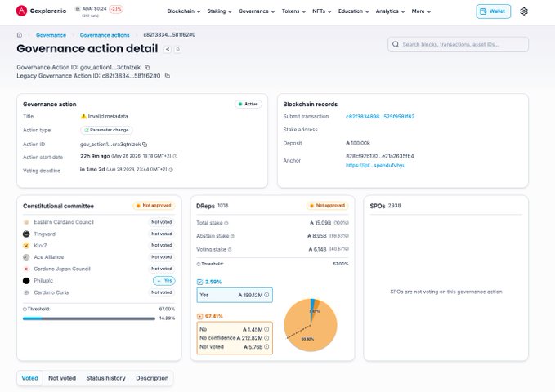
Task: Expand the Governance navigation menu
Action: 257,11
